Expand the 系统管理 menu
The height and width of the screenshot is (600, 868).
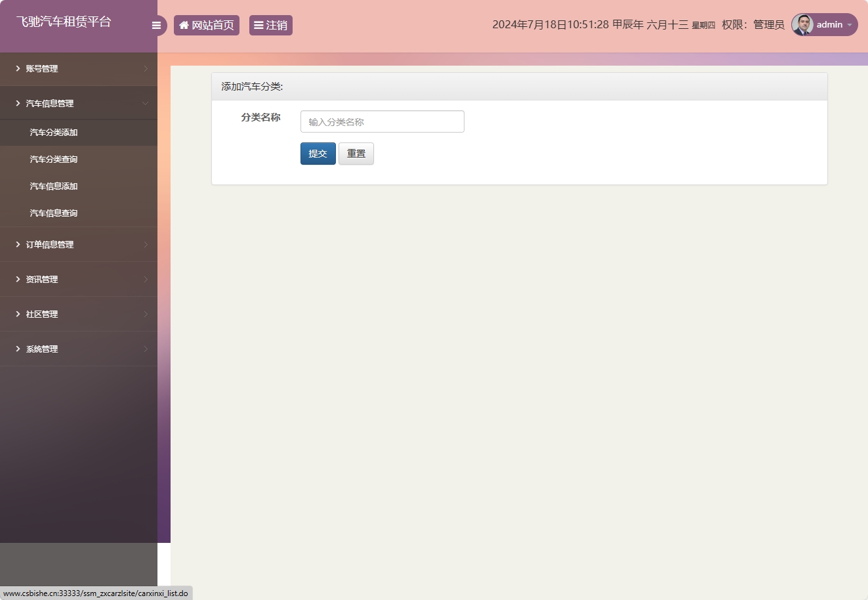[79, 349]
